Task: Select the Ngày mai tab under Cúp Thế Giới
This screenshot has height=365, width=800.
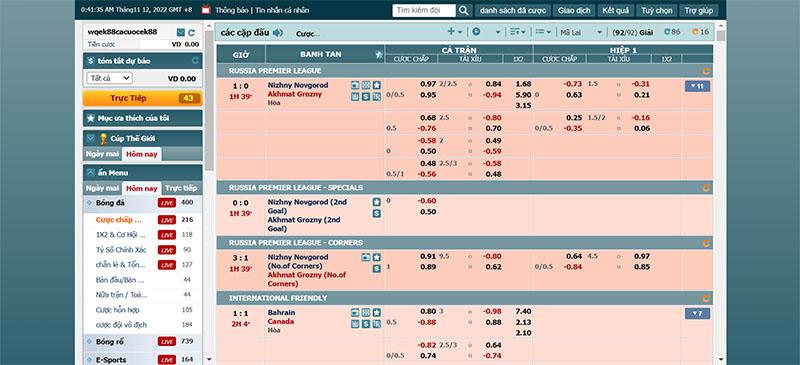Action: pyautogui.click(x=102, y=154)
